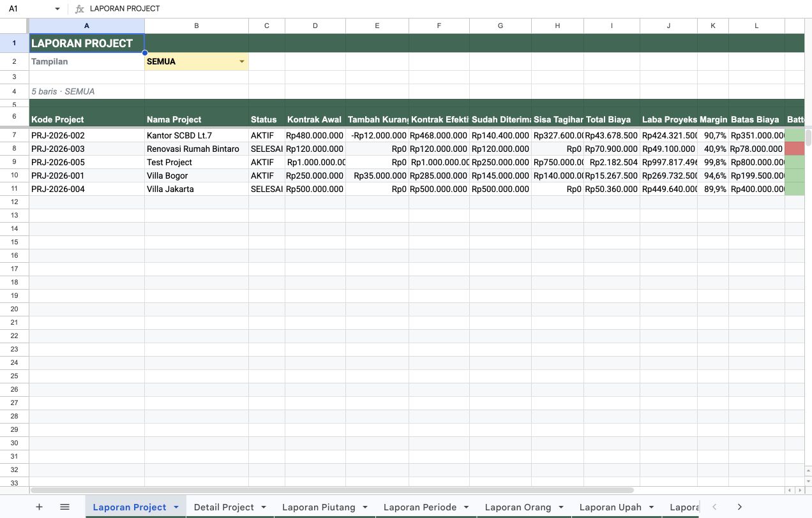Select the Renovasi Rumah Bintaro cell
Viewport: 812px width, 518px height.
[197, 149]
